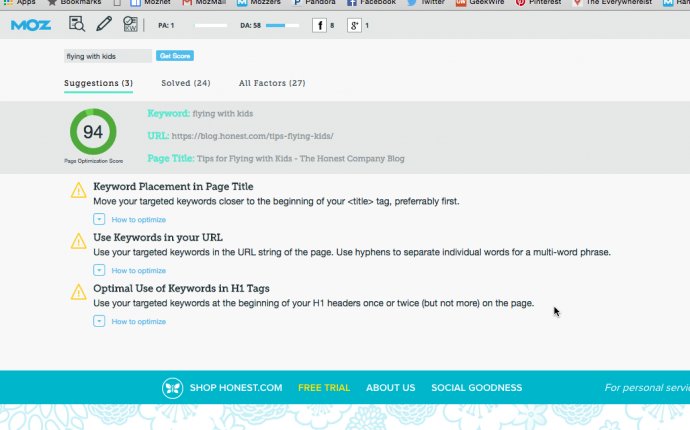Click the Facebook share count icon
Viewport: 690px width, 430px height.
point(319,26)
